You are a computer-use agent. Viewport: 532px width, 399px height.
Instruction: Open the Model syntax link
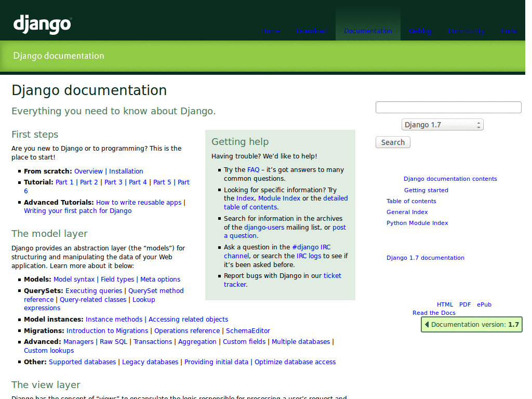pyautogui.click(x=74, y=280)
